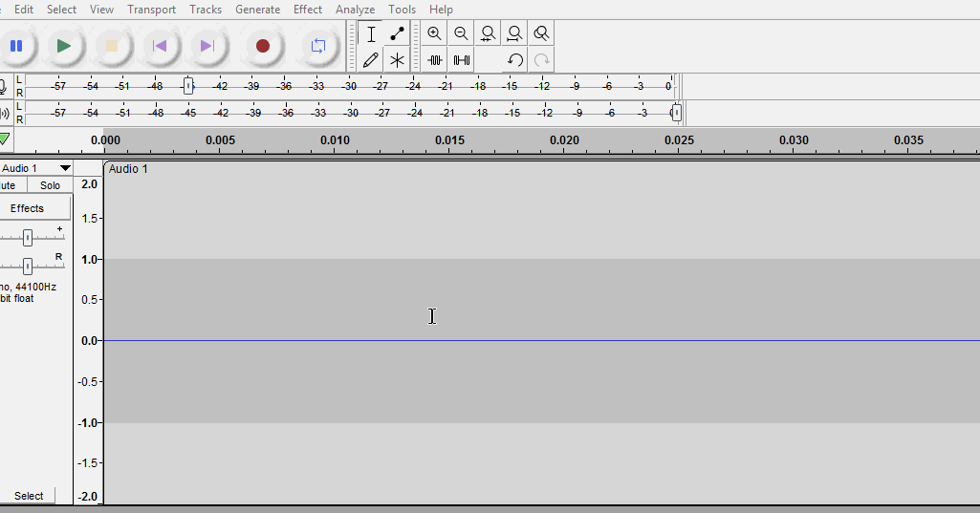
Task: Select the Envelope tool
Action: [x=397, y=33]
